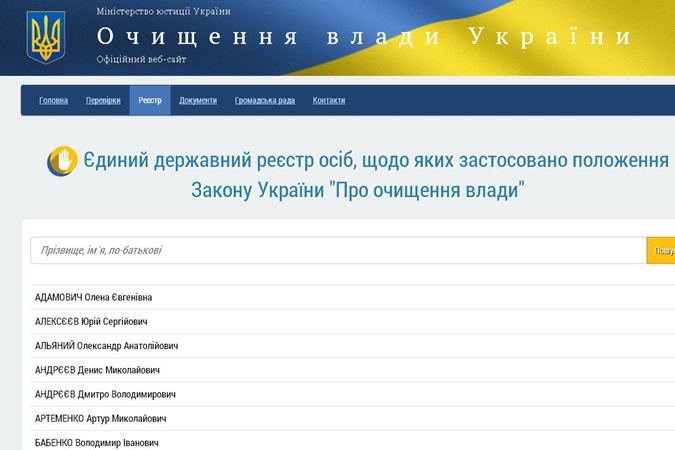Open the Документи menu page
This screenshot has height=450, width=675.
pos(198,101)
